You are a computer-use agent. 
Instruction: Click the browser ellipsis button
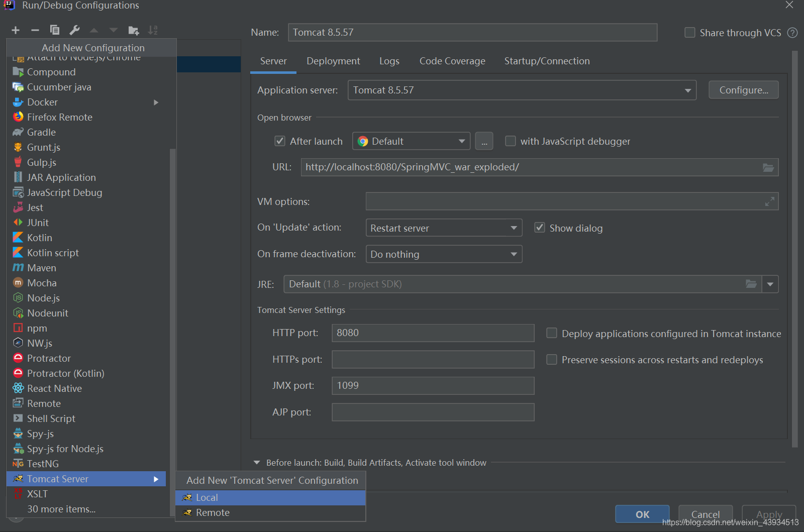click(x=484, y=141)
